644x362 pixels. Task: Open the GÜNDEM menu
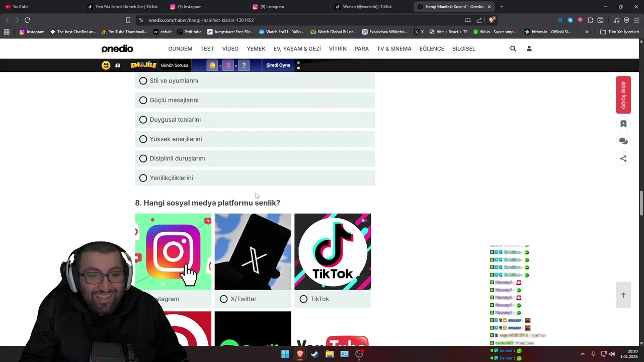click(x=180, y=49)
